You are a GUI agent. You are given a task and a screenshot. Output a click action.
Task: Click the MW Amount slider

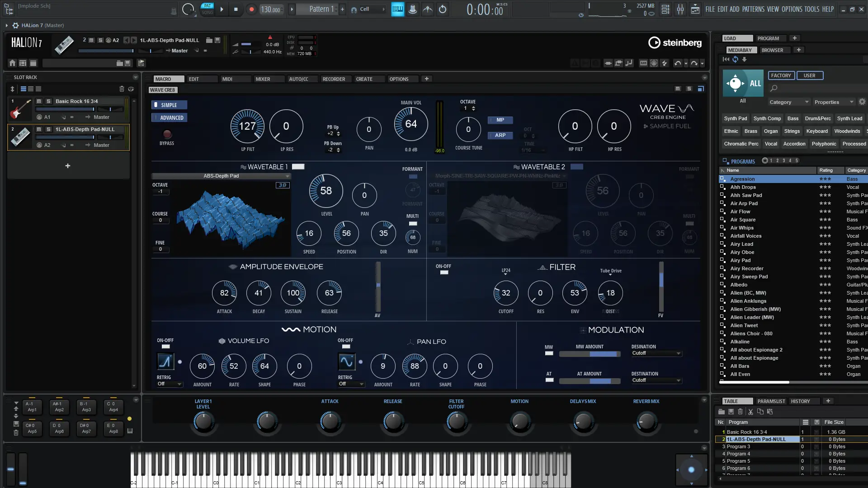[590, 354]
